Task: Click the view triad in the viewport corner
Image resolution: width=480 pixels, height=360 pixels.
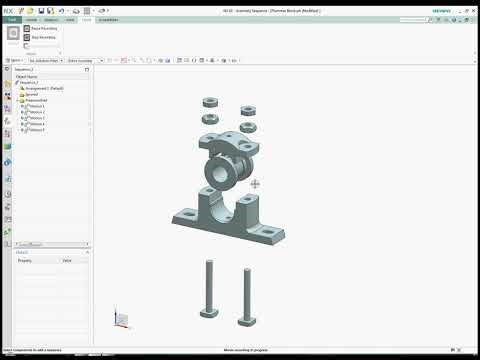Action: 121,319
